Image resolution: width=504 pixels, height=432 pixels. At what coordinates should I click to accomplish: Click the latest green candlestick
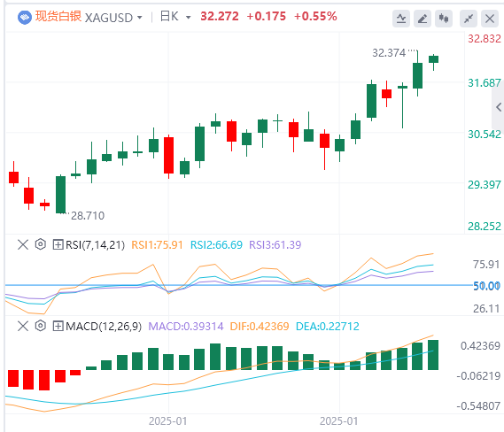coord(434,59)
